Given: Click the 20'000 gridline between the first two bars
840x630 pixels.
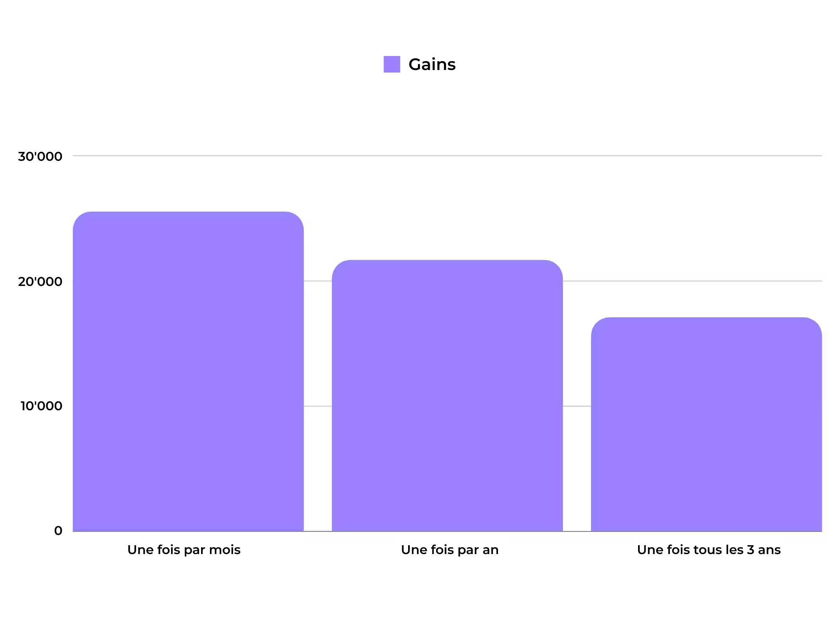Looking at the screenshot, I should point(318,281).
